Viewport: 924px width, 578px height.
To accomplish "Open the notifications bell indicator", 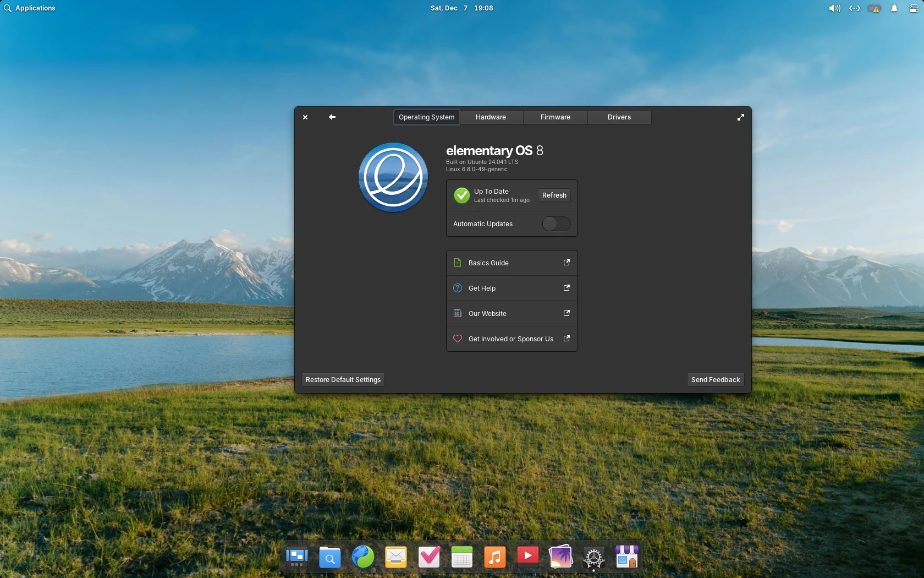I will point(893,8).
